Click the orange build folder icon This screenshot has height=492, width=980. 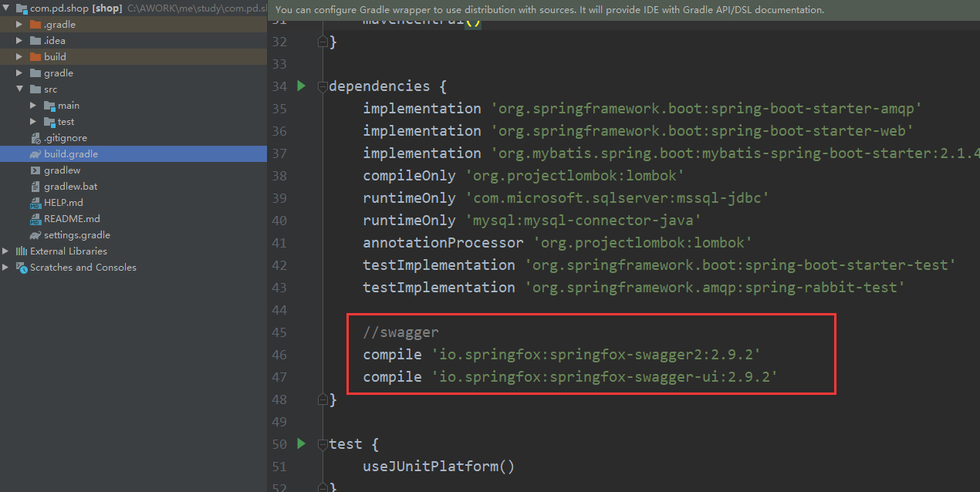coord(35,56)
